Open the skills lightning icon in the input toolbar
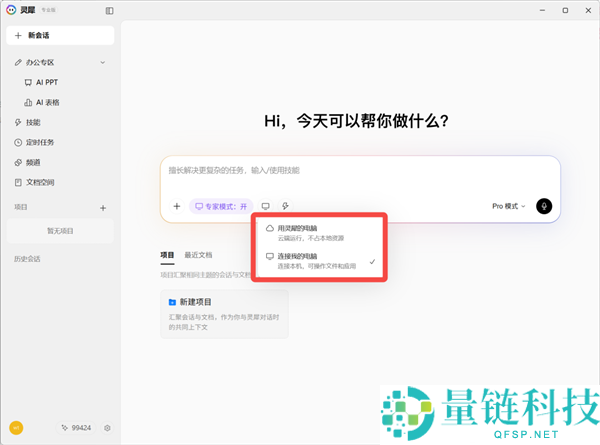Image resolution: width=600 pixels, height=445 pixels. tap(285, 206)
